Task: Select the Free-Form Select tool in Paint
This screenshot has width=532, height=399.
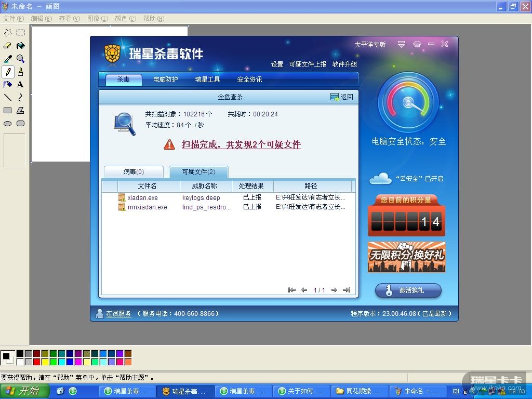Action: 7,33
